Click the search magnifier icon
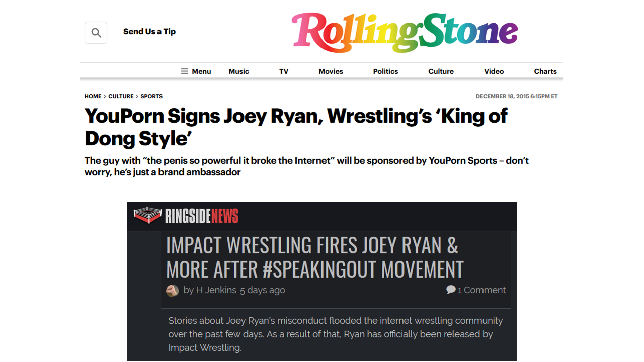The image size is (644, 362). coord(96,33)
